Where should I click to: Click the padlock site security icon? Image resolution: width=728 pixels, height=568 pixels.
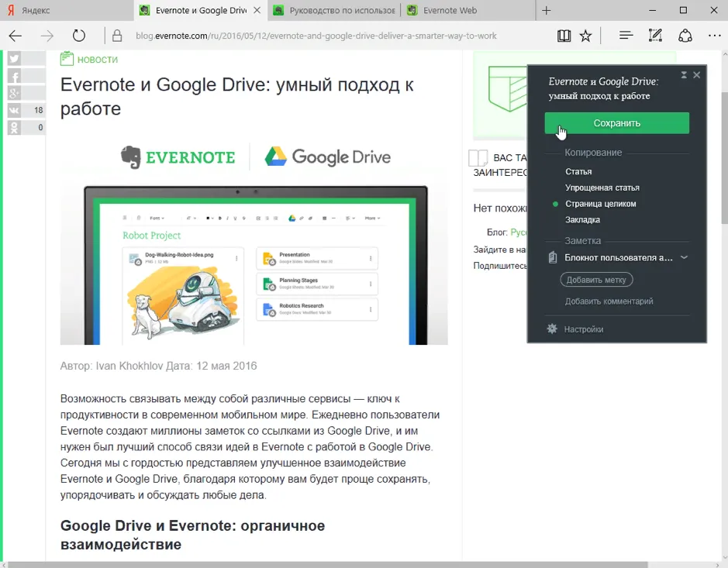[117, 36]
